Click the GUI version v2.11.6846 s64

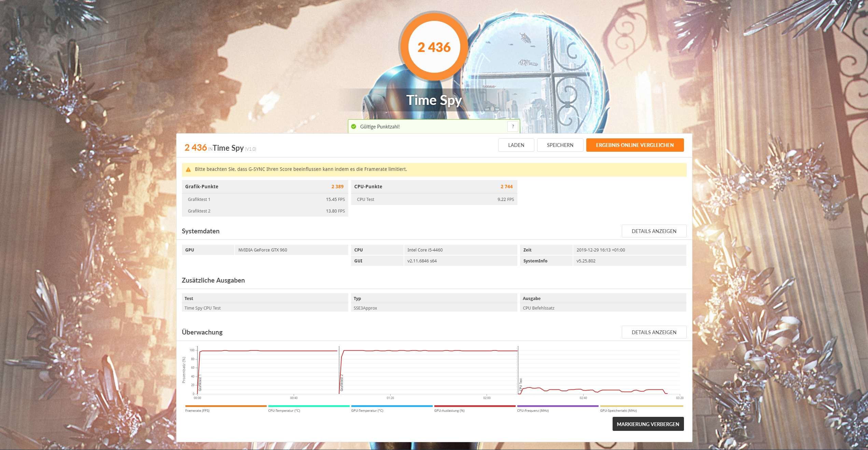pyautogui.click(x=422, y=261)
